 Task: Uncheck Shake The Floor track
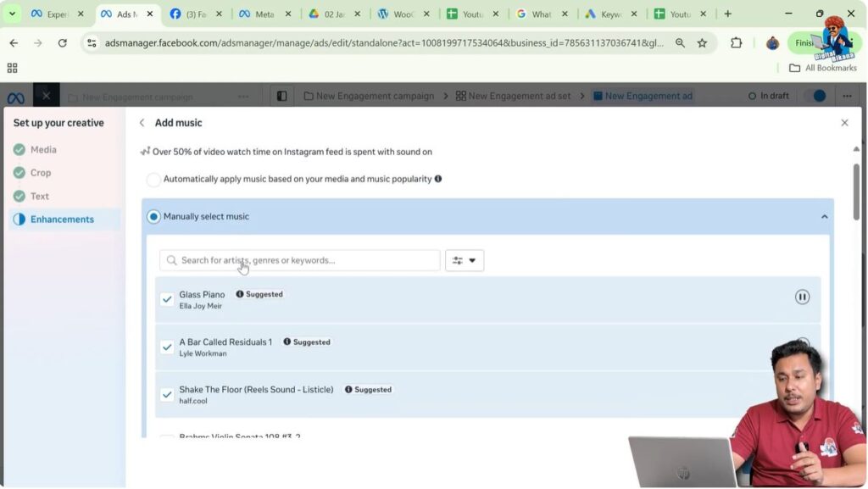pos(167,394)
